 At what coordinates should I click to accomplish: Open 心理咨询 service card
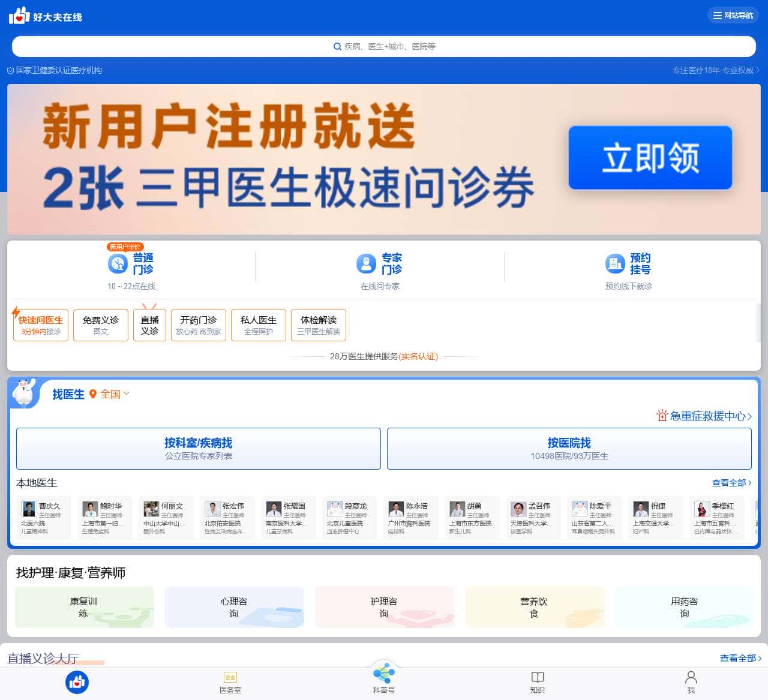234,607
